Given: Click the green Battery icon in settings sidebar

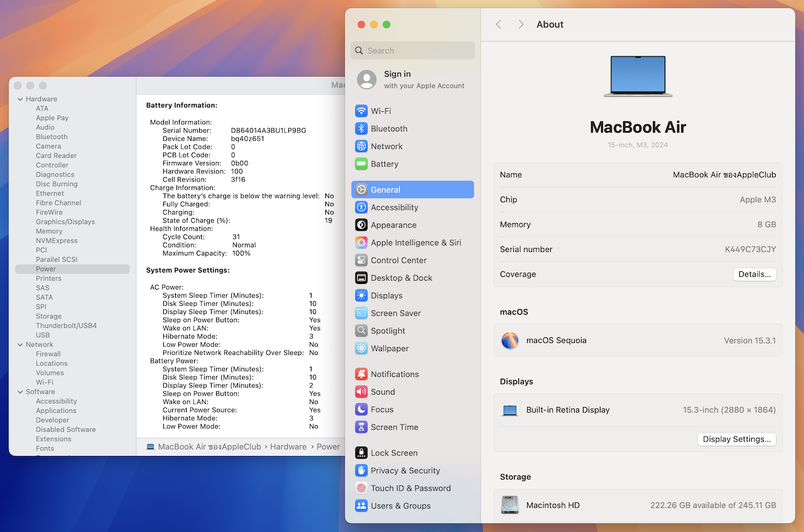Looking at the screenshot, I should pyautogui.click(x=361, y=164).
